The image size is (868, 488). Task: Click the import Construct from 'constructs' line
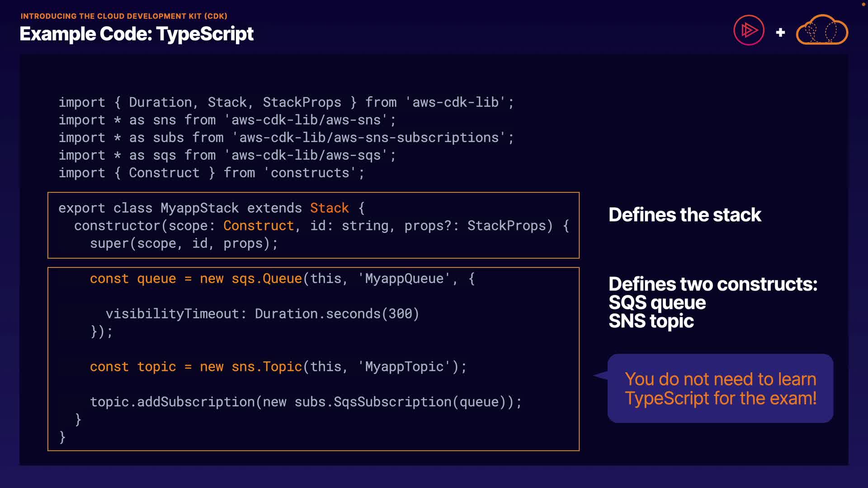[211, 173]
